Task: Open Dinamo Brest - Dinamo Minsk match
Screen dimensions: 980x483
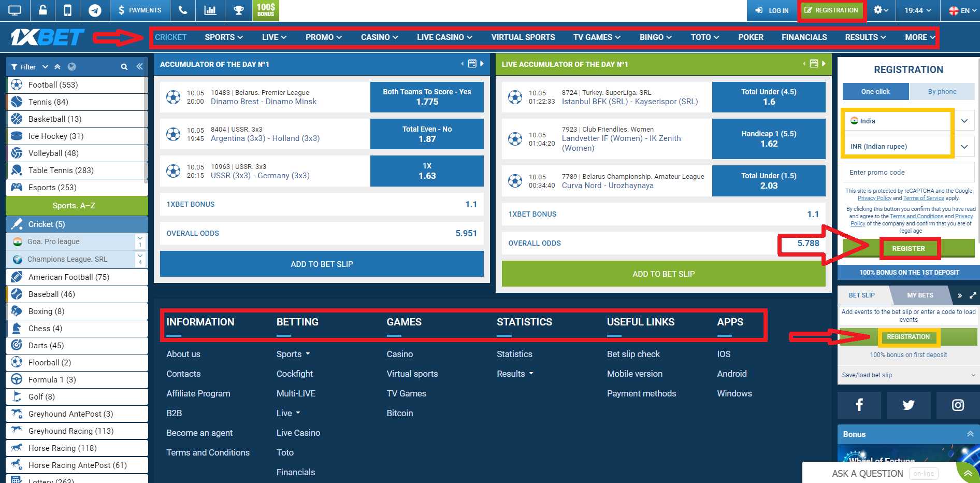Action: (x=264, y=102)
